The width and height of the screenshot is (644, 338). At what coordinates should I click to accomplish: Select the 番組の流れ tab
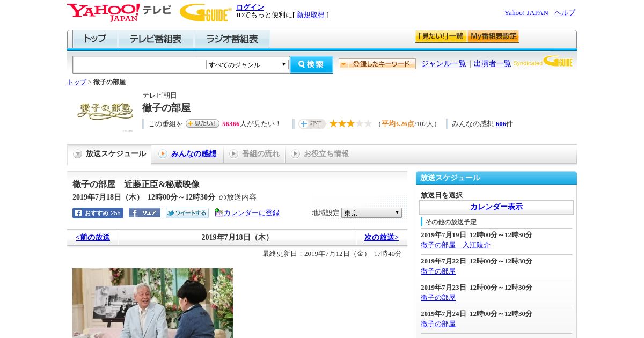pyautogui.click(x=254, y=154)
